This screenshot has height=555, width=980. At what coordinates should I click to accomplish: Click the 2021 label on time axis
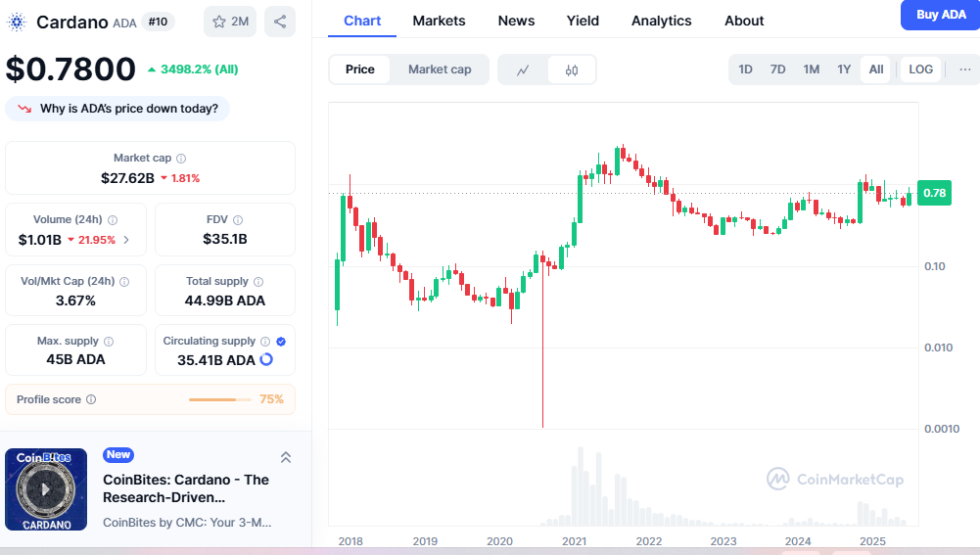coord(574,541)
